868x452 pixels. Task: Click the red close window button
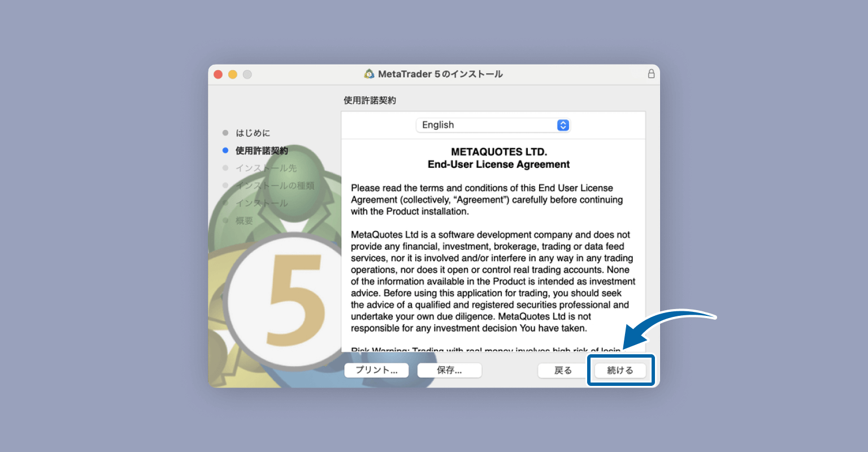(x=218, y=74)
